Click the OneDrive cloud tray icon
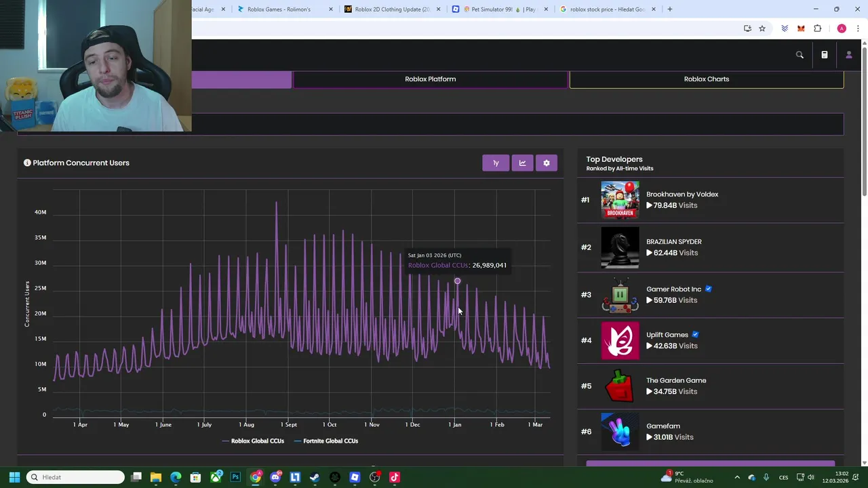Viewport: 868px width, 488px height. (x=751, y=477)
